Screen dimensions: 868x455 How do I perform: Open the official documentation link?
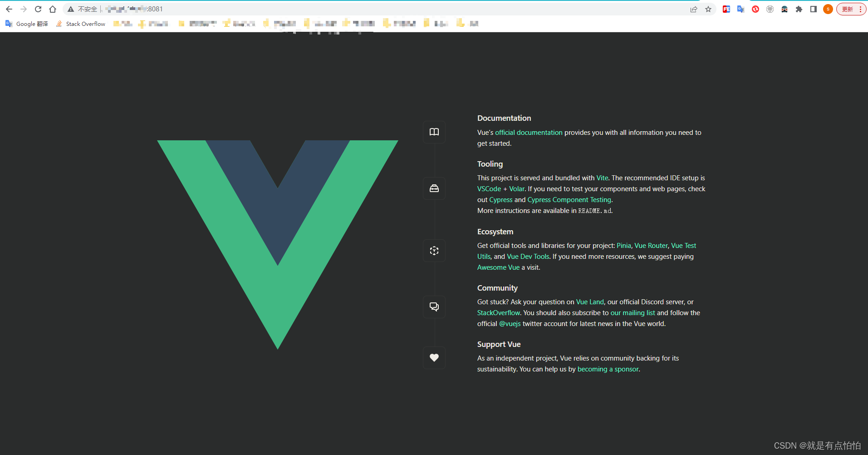pos(529,133)
